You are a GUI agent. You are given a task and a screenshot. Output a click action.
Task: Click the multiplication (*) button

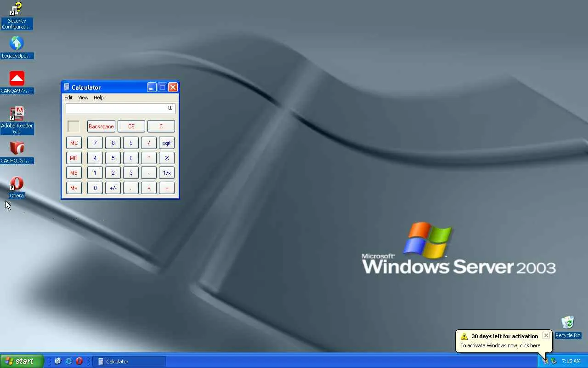click(149, 158)
